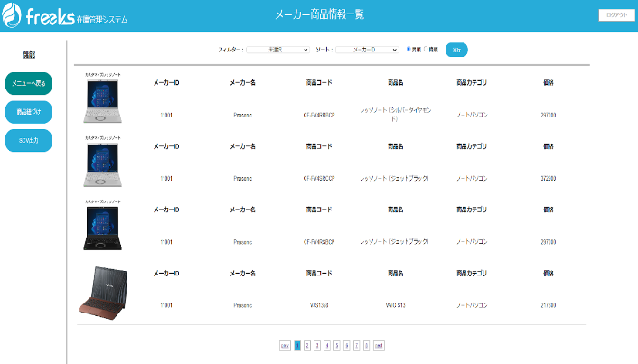
Task: Run the filter with 実行 button
Action: coord(456,50)
